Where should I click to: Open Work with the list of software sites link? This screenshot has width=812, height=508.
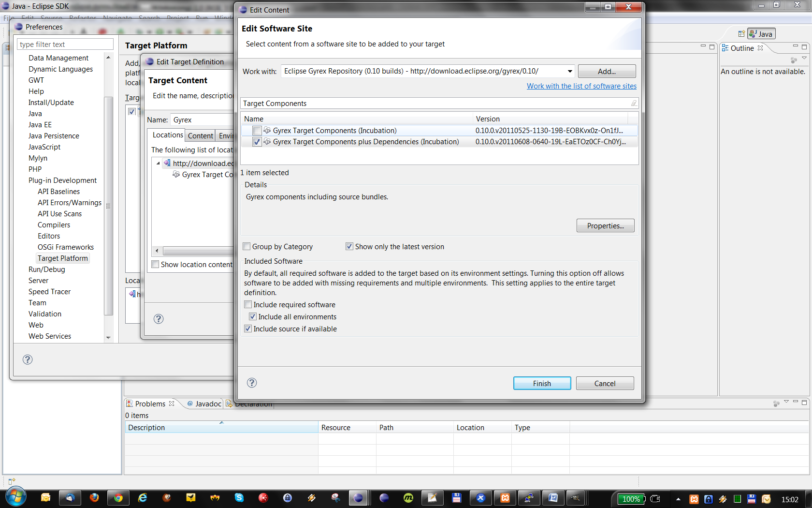click(x=581, y=86)
